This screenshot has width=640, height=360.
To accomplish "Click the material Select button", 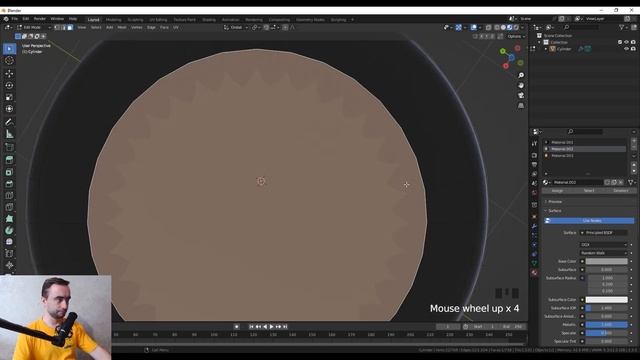I will click(589, 191).
